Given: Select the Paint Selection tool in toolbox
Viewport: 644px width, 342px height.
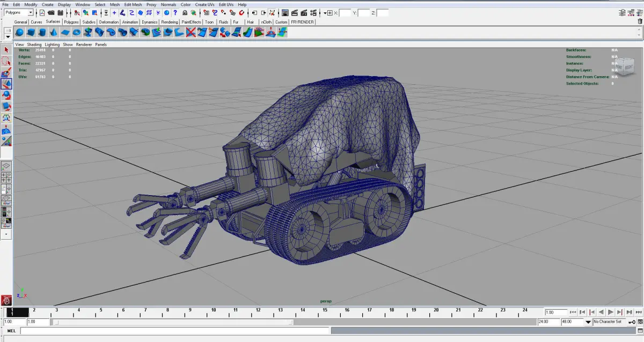Looking at the screenshot, I should pos(6,72).
